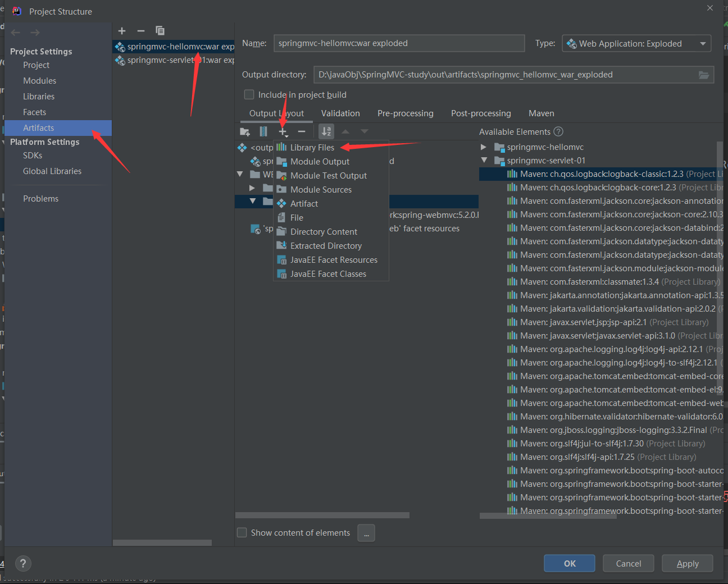This screenshot has width=728, height=584.
Task: Switch to the Output Layout tab
Action: (x=276, y=113)
